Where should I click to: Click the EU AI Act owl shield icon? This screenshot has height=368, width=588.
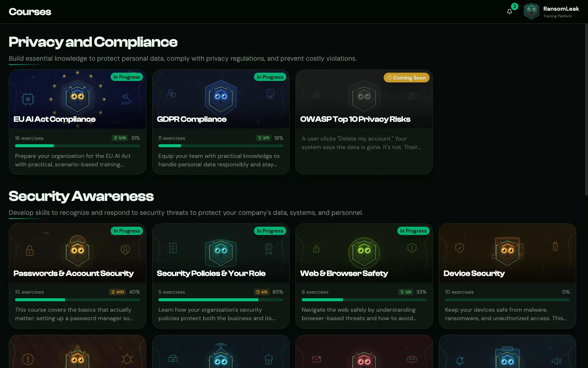tap(78, 97)
